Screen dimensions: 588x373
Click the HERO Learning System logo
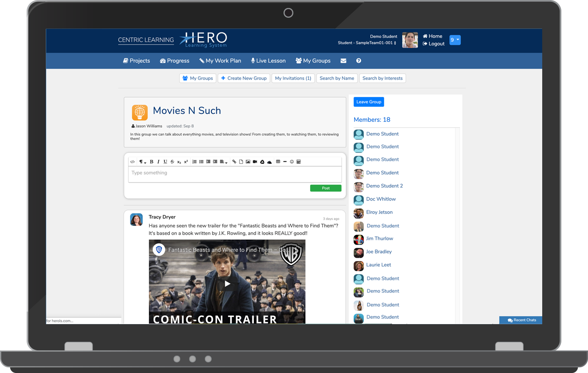tap(204, 40)
